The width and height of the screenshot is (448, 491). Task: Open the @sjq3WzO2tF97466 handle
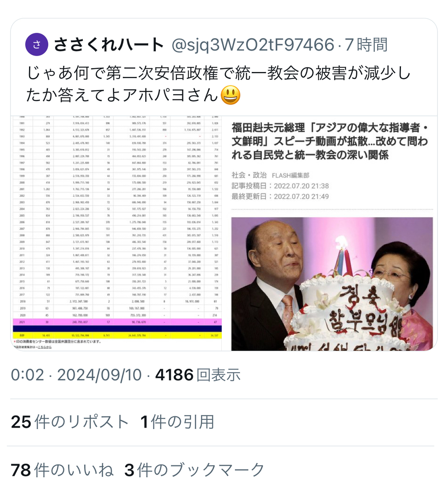[x=252, y=45]
